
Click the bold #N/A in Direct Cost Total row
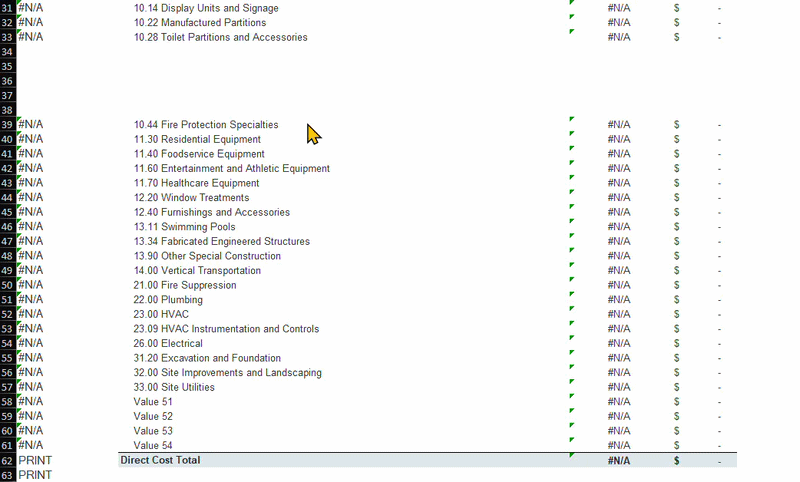619,461
